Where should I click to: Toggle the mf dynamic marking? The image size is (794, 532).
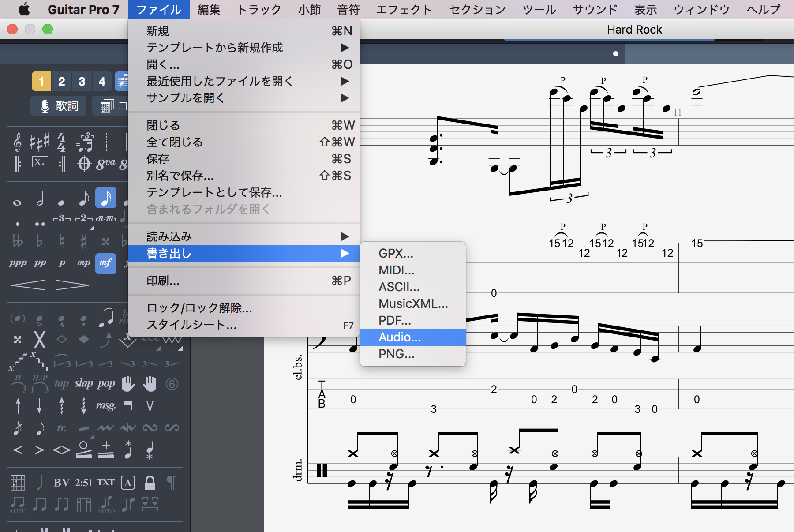pos(105,263)
